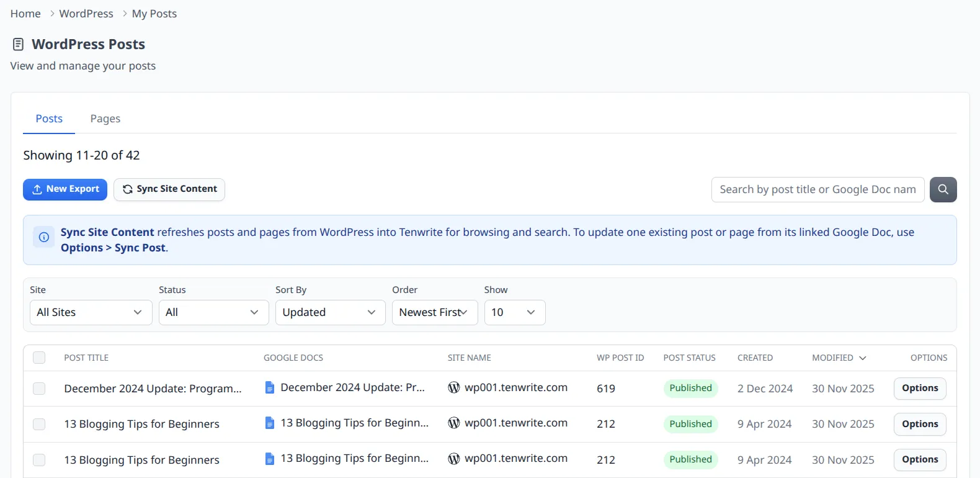Screen dimensions: 980x478
Task: Open the Status filter dropdown
Action: pos(213,312)
